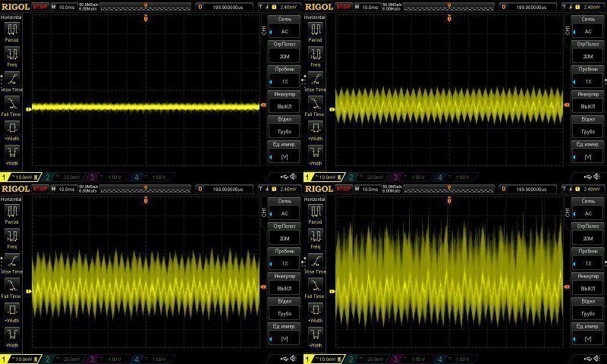Select the -Width measurement icon in the top-right capture

click(316, 152)
